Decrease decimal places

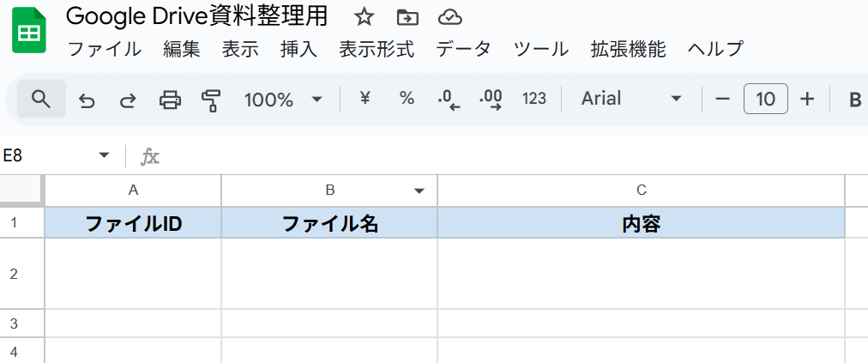click(x=449, y=100)
